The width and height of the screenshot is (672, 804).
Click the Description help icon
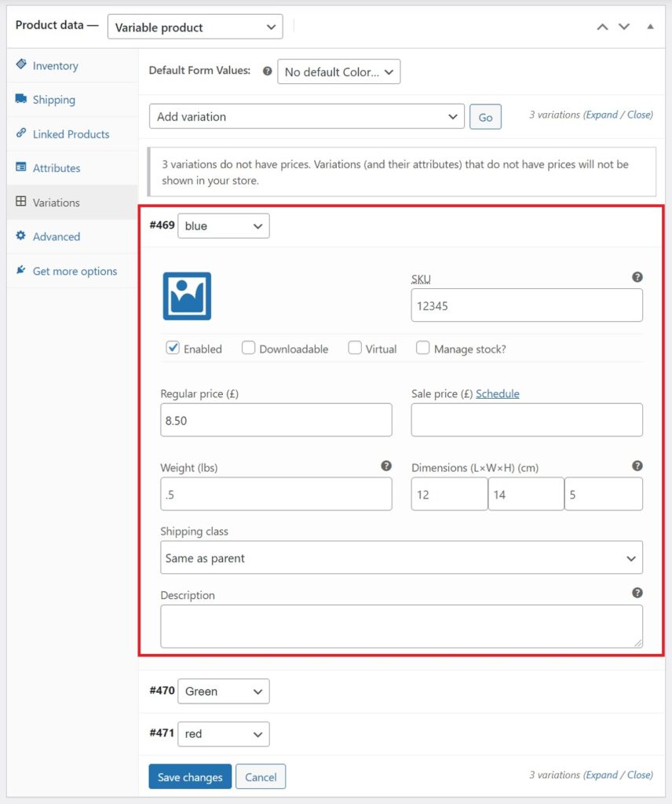637,593
